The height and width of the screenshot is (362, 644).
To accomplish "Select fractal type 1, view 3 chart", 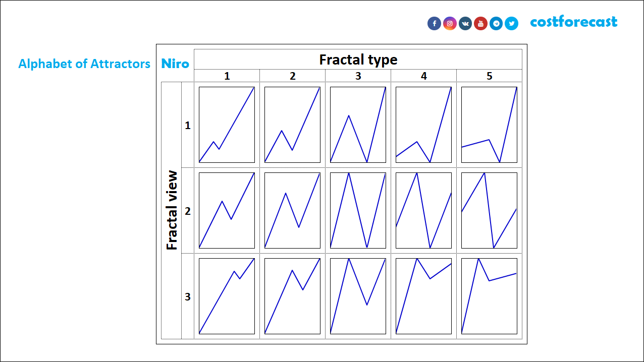I will point(227,296).
